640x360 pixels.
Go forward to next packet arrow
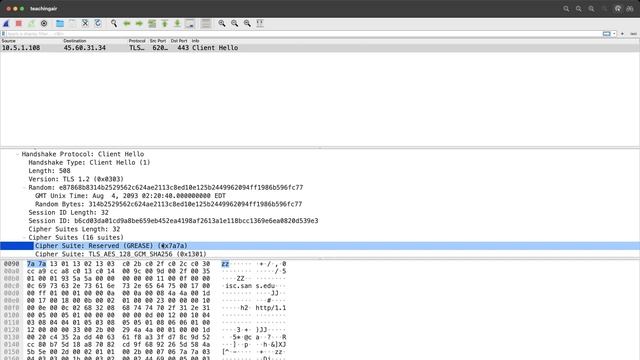point(139,24)
